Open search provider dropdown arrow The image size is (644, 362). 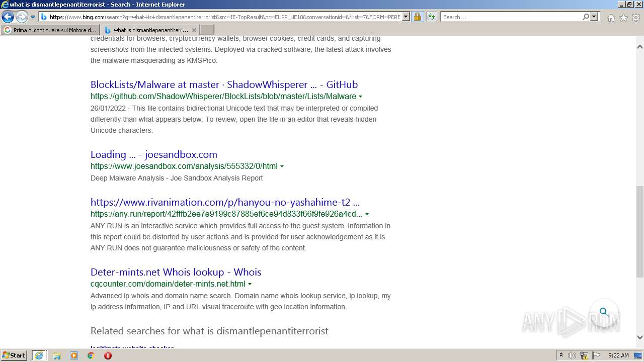594,17
